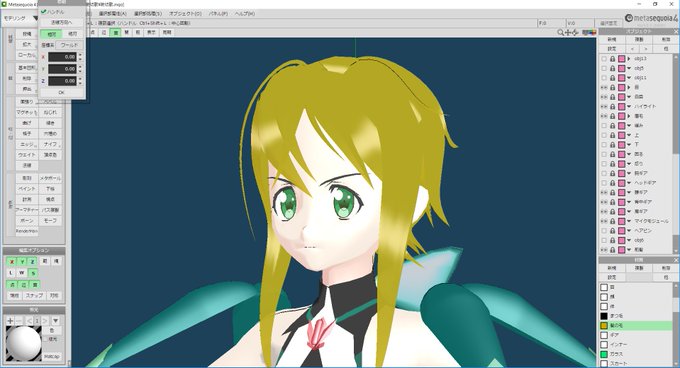Toggle Z axis edit constraint
The height and width of the screenshot is (368, 680).
click(x=32, y=261)
